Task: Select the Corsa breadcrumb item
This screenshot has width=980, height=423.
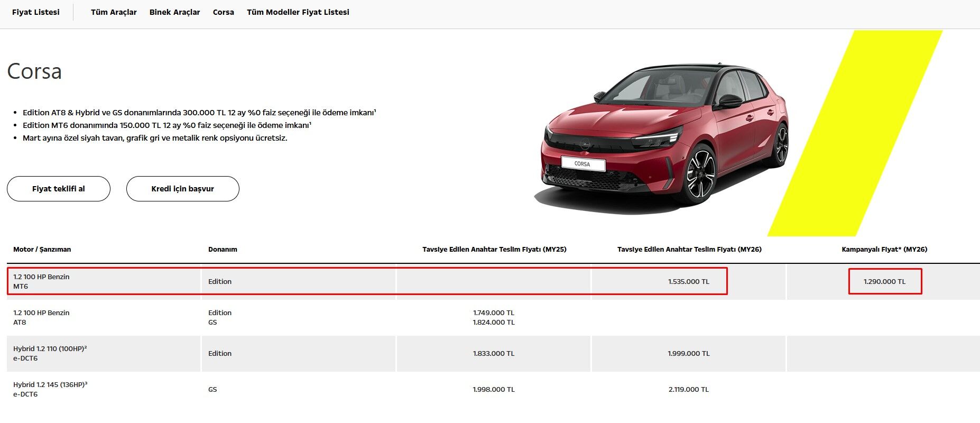Action: point(223,12)
